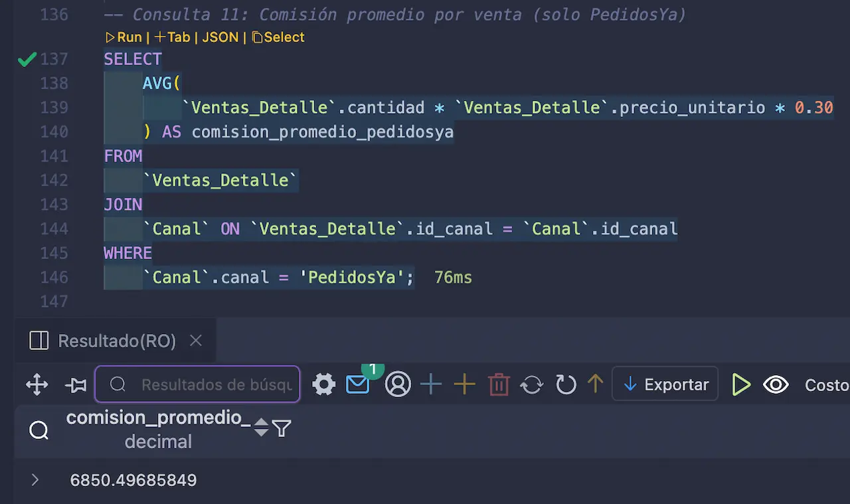Click the sort arrows on comision_promedio header
Image resolution: width=850 pixels, height=504 pixels.
[261, 428]
